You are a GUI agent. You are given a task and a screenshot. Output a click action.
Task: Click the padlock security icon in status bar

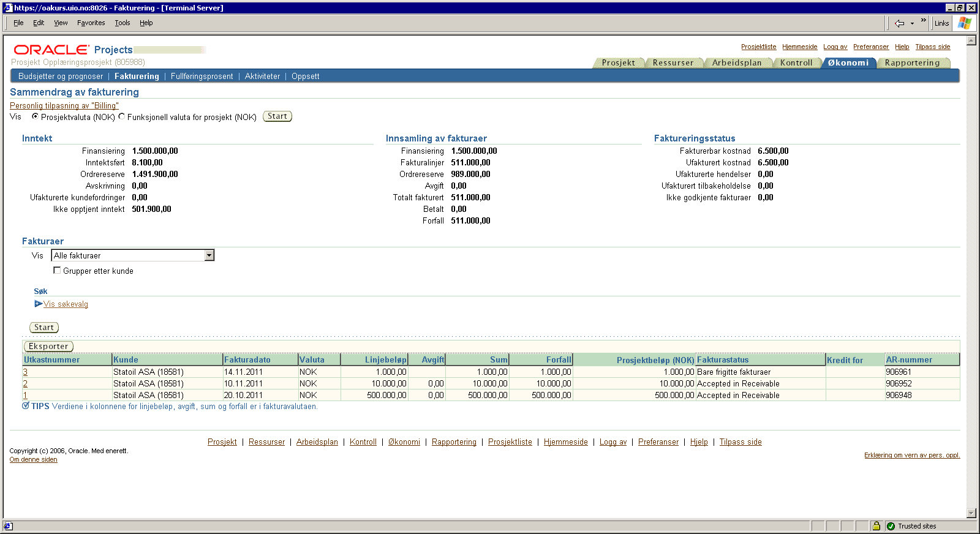click(x=876, y=526)
